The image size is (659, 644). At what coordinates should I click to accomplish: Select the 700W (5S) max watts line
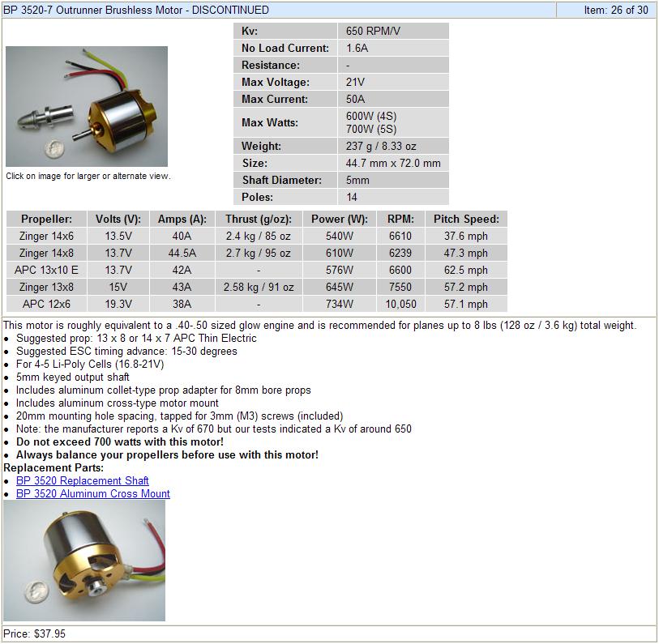click(371, 129)
